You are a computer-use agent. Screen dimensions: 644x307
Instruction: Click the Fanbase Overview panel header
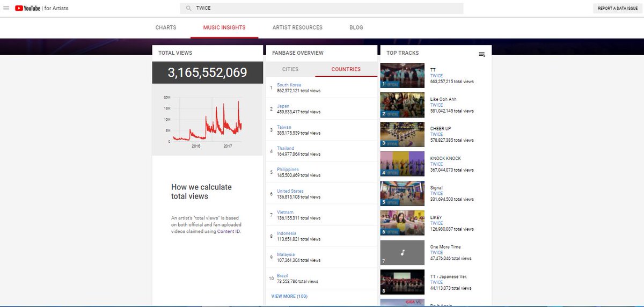click(x=298, y=53)
